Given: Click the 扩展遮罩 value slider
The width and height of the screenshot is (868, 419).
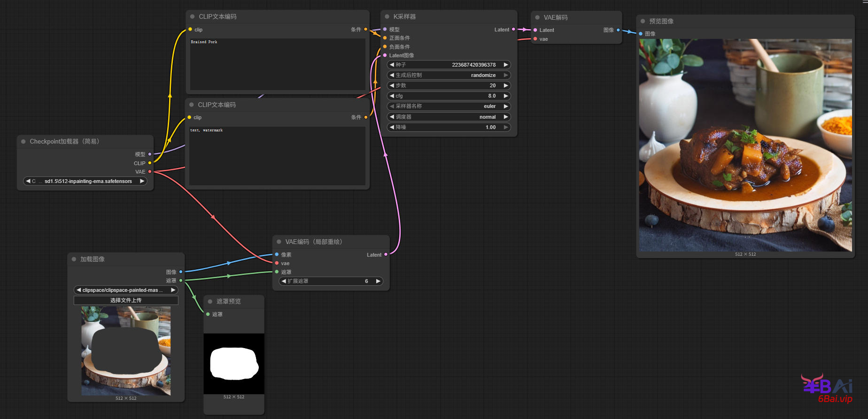Looking at the screenshot, I should pos(331,281).
